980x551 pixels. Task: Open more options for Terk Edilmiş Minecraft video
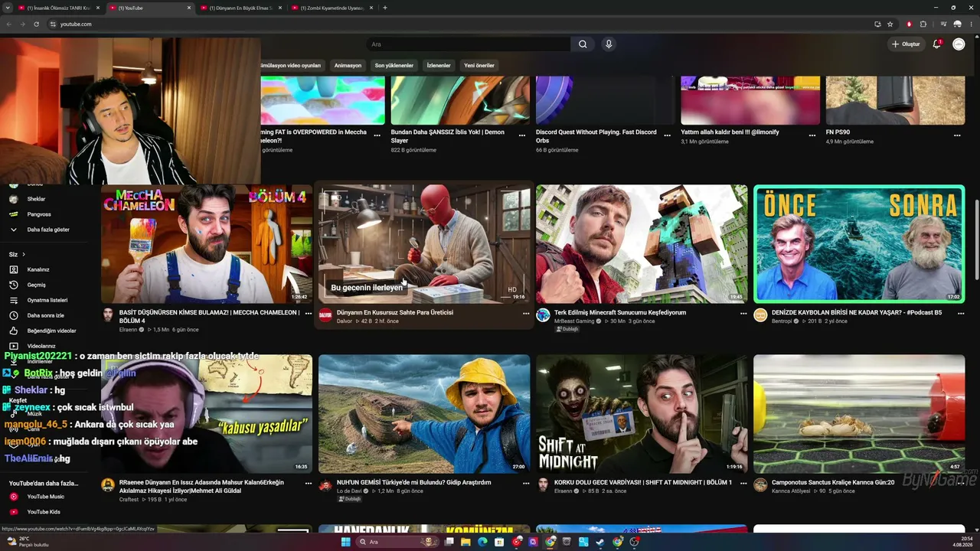pyautogui.click(x=743, y=313)
